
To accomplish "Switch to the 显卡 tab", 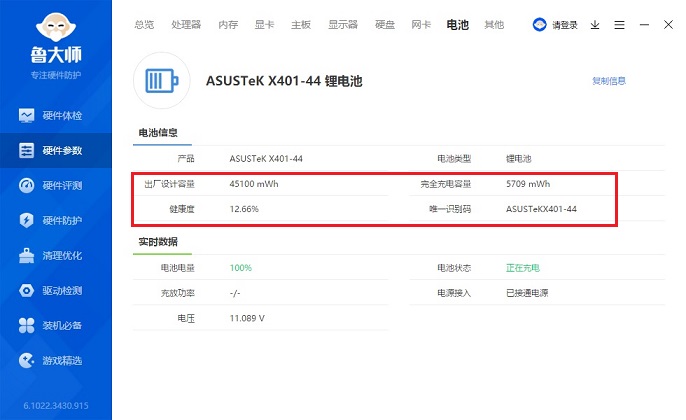I will click(266, 24).
